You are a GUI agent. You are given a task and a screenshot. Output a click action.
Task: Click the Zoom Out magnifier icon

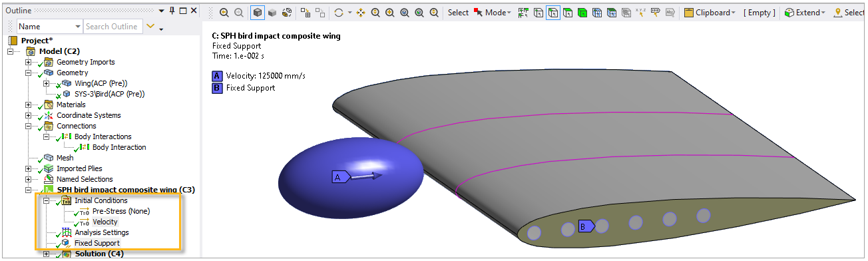point(239,13)
